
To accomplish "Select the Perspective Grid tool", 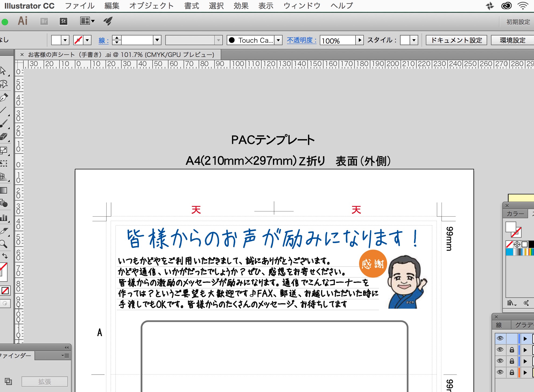I will [3, 177].
